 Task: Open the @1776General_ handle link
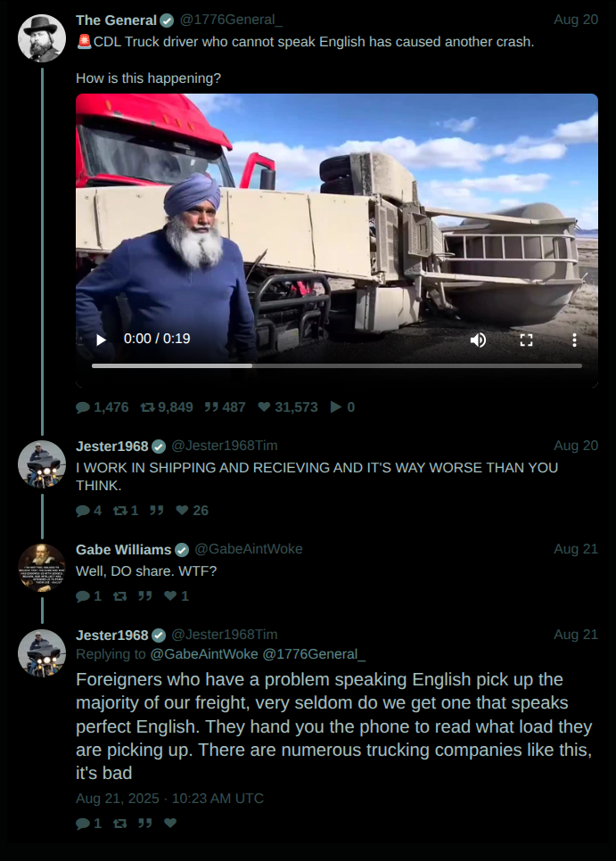coord(231,20)
